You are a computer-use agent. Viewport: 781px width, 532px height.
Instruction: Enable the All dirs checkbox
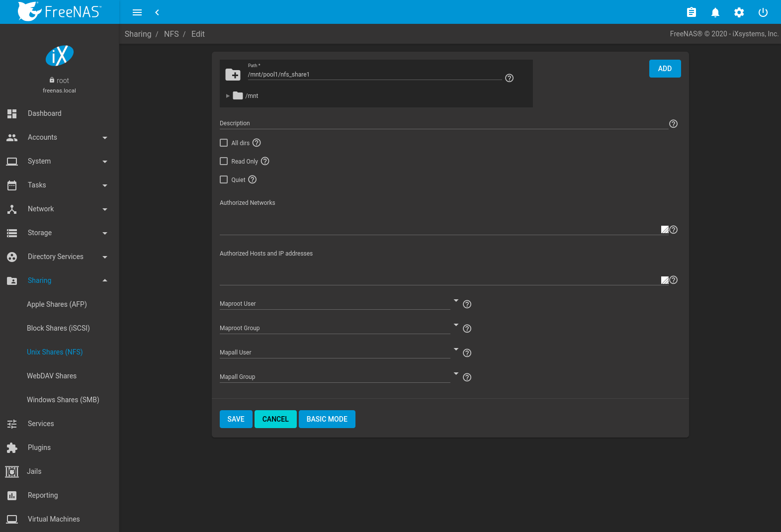tap(224, 143)
